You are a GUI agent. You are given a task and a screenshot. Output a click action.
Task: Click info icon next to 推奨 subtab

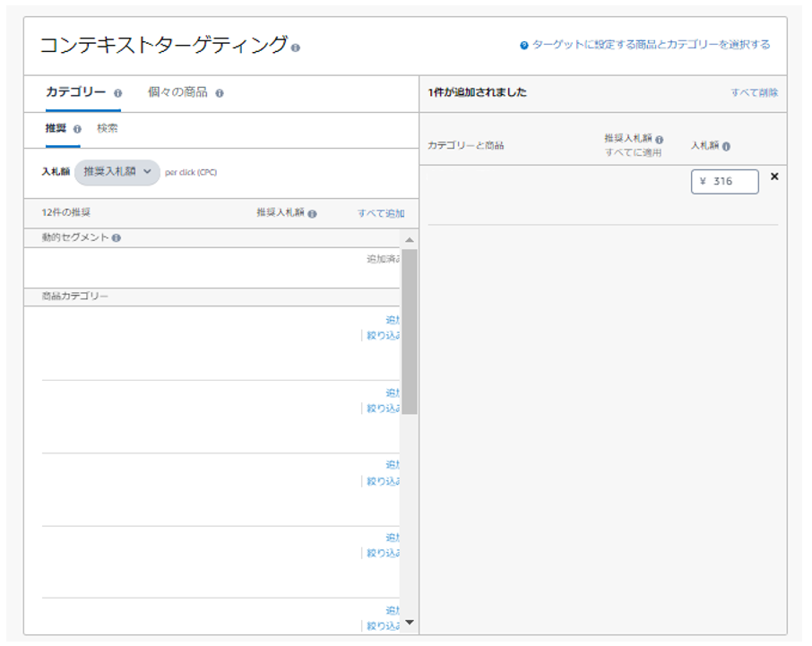tap(77, 129)
